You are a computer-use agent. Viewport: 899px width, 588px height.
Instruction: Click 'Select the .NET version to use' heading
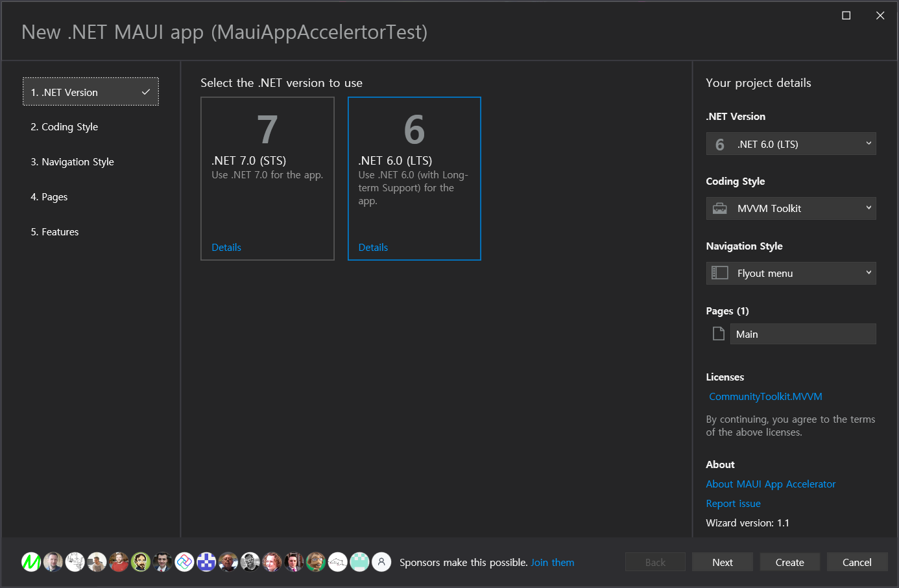282,83
